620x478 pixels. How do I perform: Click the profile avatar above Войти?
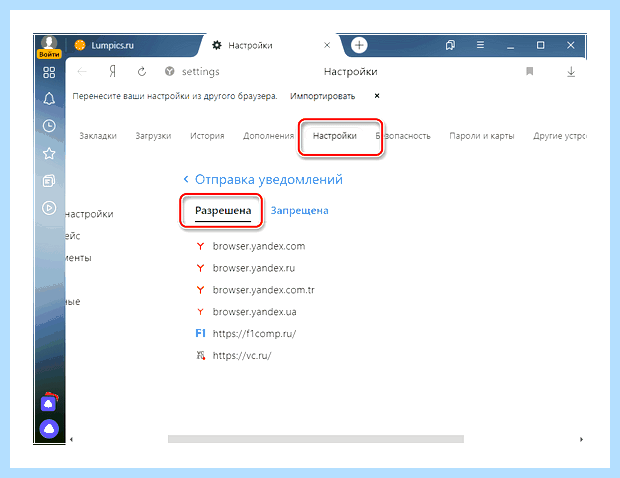click(49, 42)
